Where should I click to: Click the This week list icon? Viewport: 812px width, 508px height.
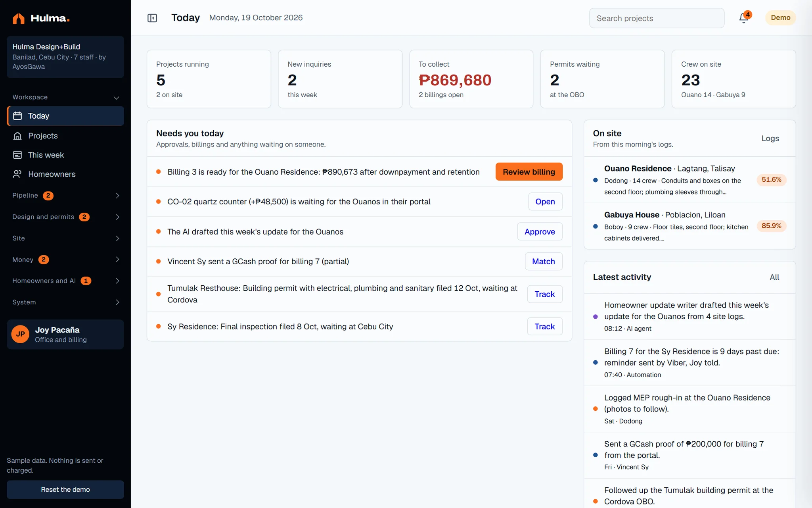coord(17,155)
